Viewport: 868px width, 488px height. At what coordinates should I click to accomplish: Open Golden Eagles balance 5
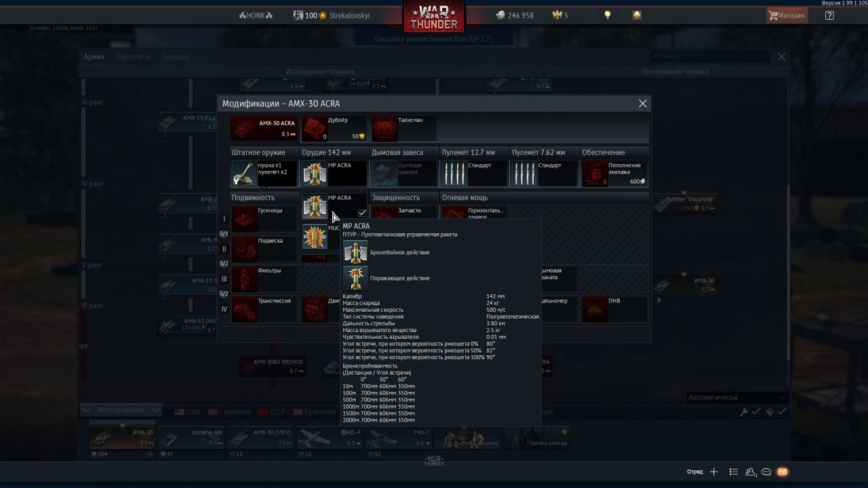[x=561, y=15]
